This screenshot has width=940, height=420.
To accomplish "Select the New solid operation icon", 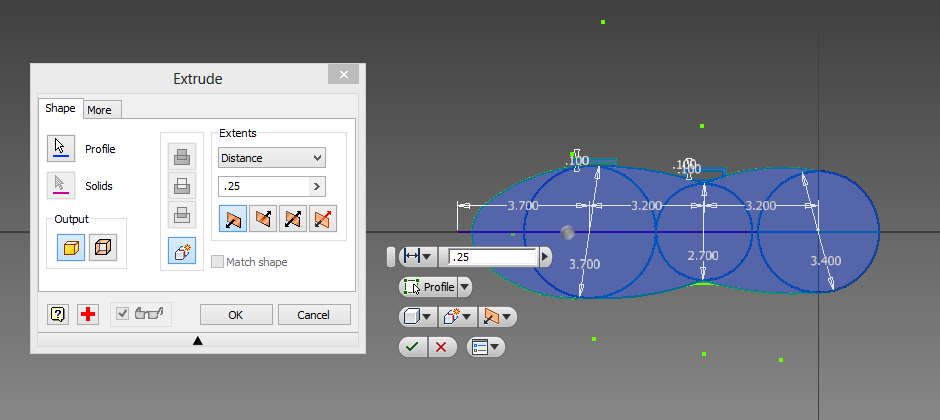I will (x=182, y=250).
